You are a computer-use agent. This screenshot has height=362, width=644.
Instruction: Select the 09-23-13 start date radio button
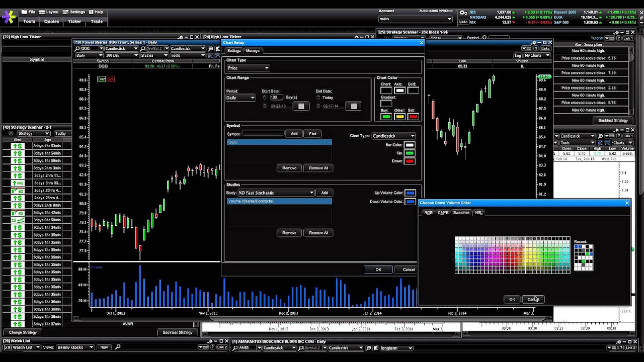[265, 106]
